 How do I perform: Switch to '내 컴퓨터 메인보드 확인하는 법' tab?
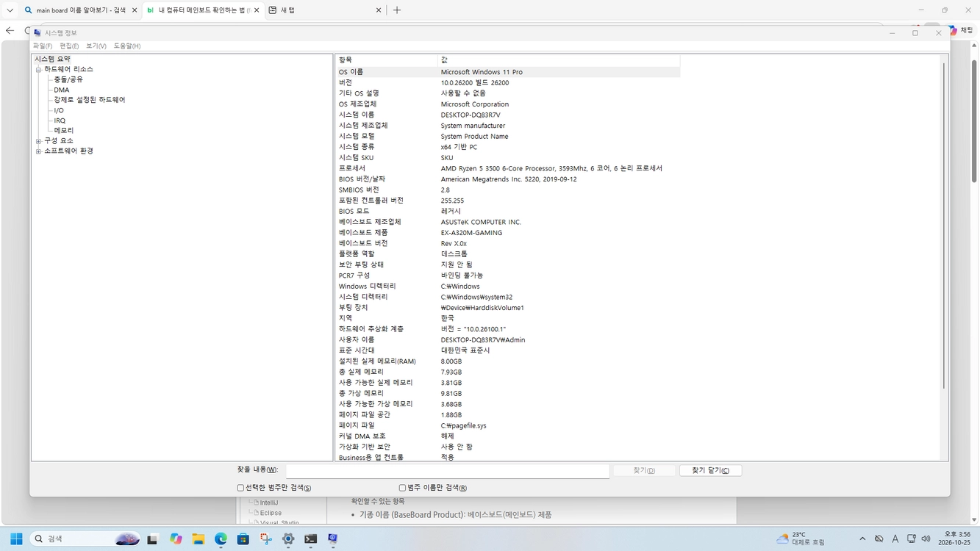(x=202, y=10)
